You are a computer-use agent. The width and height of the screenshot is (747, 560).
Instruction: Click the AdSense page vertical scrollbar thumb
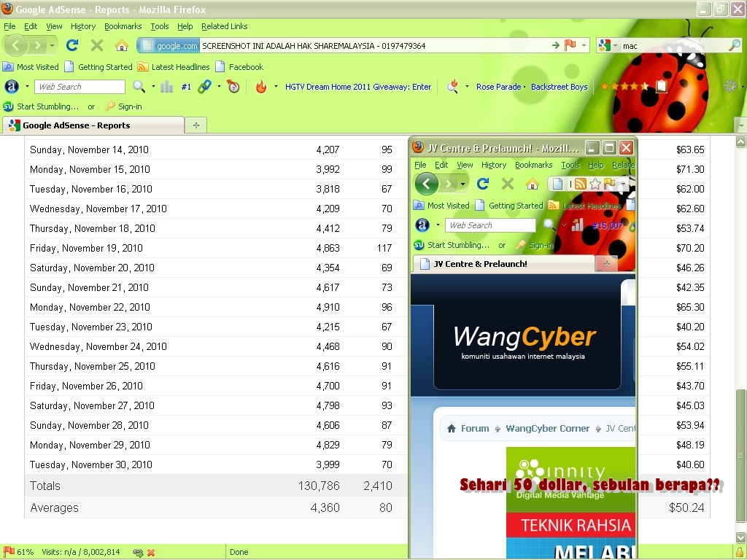(741, 455)
